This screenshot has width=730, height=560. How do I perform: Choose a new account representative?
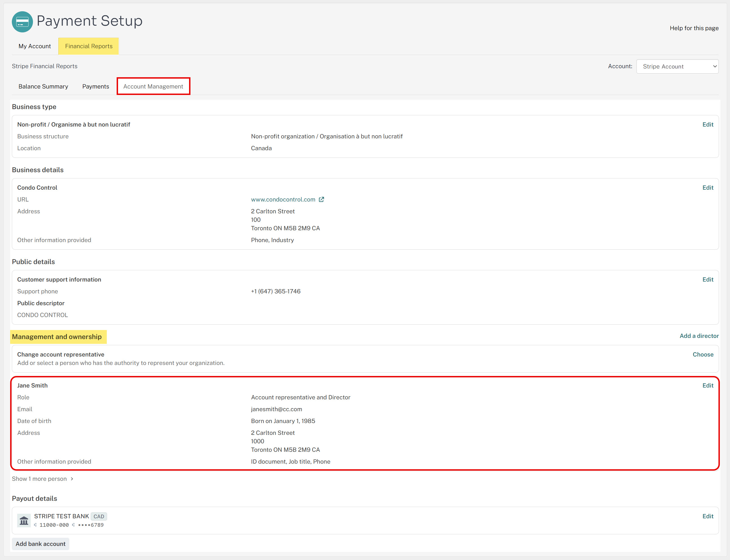(703, 355)
